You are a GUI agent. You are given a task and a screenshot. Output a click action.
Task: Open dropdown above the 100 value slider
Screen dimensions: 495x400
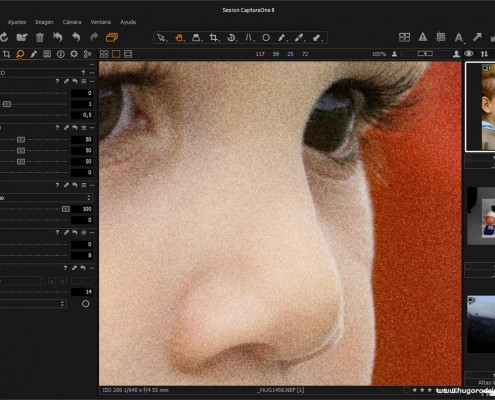[x=46, y=198]
